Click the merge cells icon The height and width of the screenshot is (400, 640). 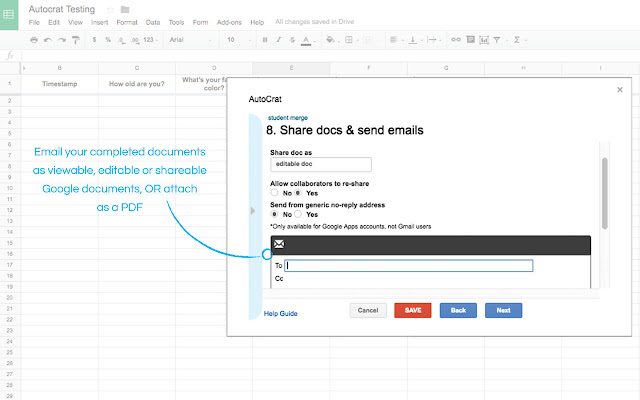coord(367,40)
